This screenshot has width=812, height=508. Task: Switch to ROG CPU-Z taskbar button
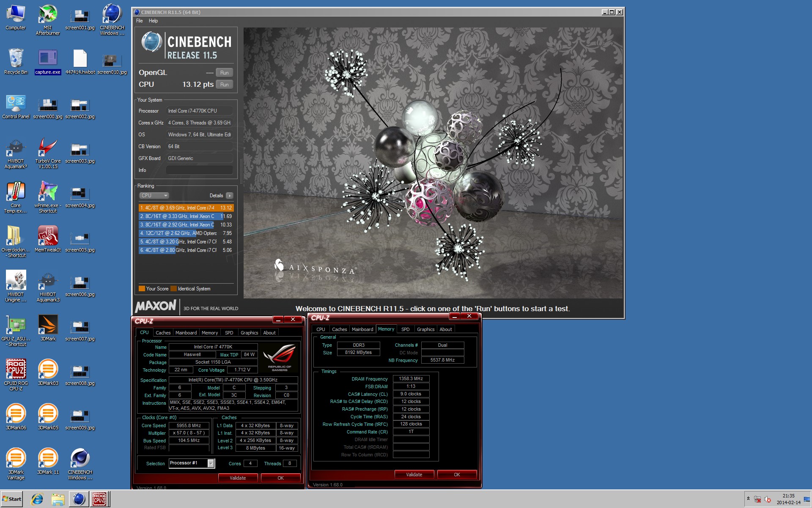click(99, 499)
